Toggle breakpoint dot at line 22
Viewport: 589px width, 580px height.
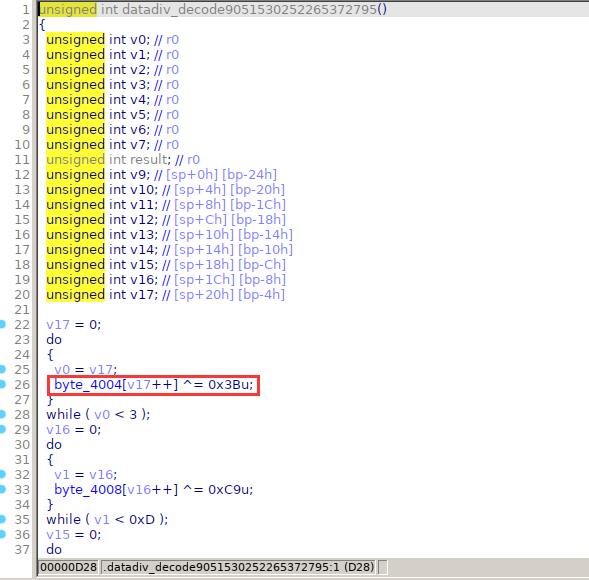pyautogui.click(x=2, y=324)
